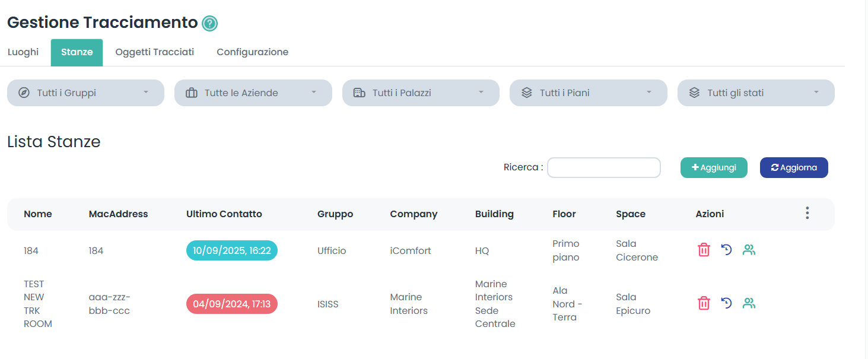Open history for TEST NEW TRK ROOM

726,303
